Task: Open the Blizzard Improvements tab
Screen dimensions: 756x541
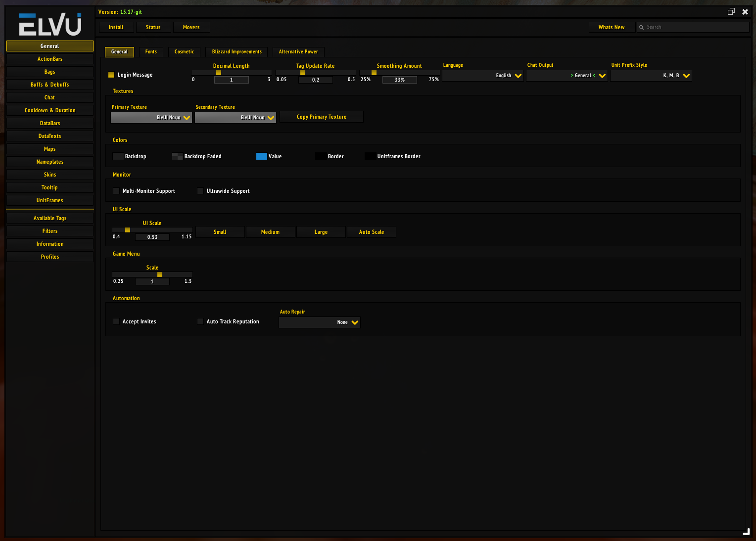Action: coord(237,52)
